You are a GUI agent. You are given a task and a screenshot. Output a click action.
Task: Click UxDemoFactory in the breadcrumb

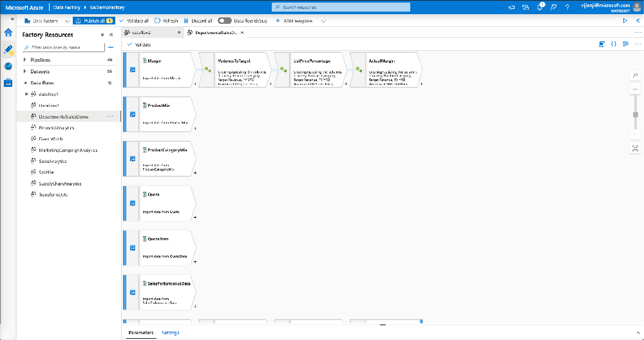pyautogui.click(x=107, y=7)
